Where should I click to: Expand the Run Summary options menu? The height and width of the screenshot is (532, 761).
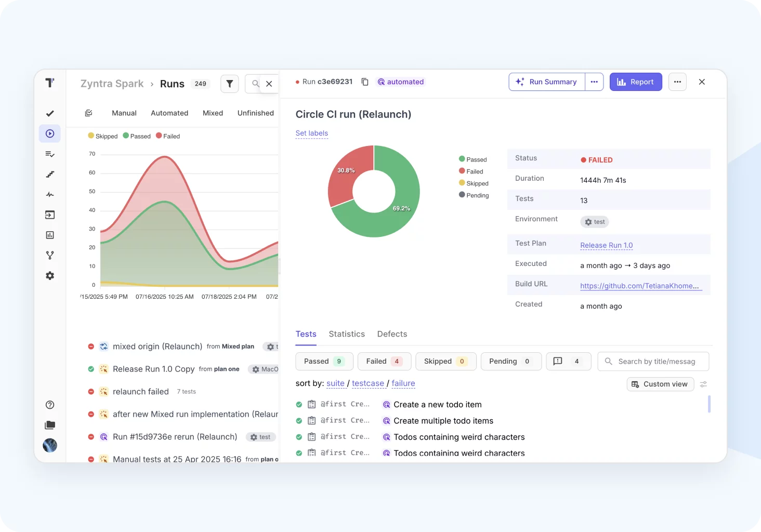(x=594, y=82)
